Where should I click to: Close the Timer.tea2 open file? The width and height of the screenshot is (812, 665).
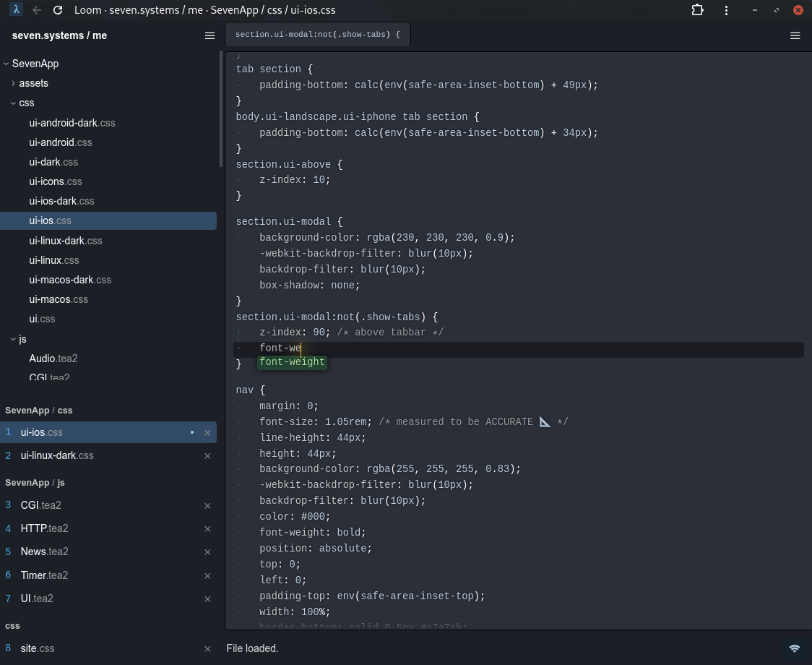pos(207,576)
